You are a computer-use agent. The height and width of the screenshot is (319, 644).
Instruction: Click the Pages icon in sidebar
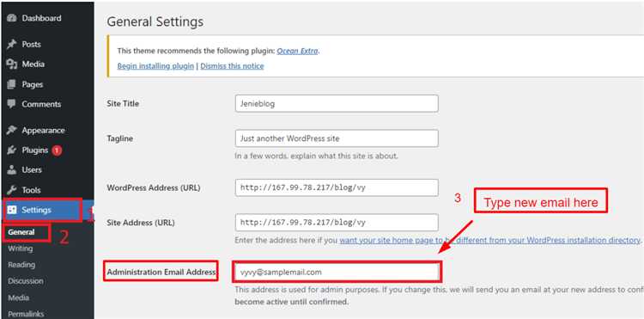[x=11, y=84]
